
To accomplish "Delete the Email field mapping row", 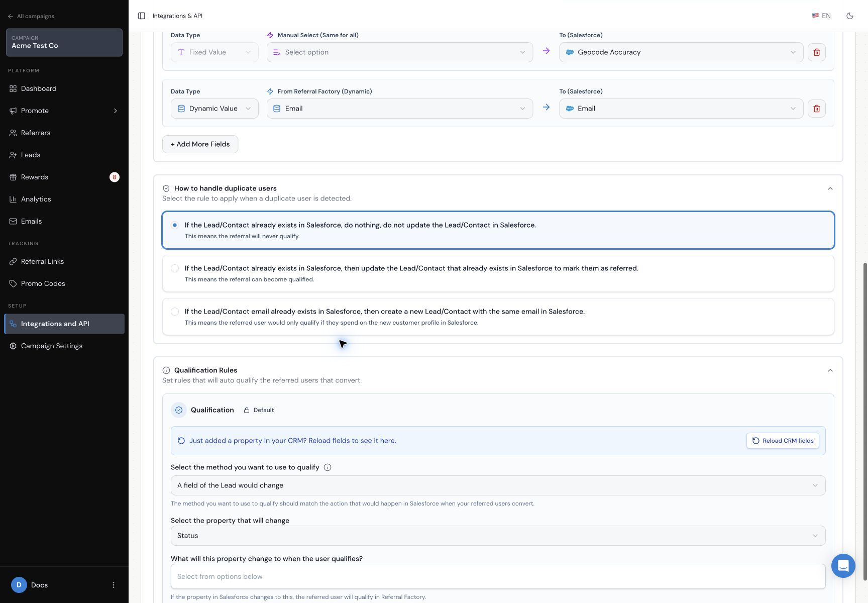I will [x=817, y=109].
